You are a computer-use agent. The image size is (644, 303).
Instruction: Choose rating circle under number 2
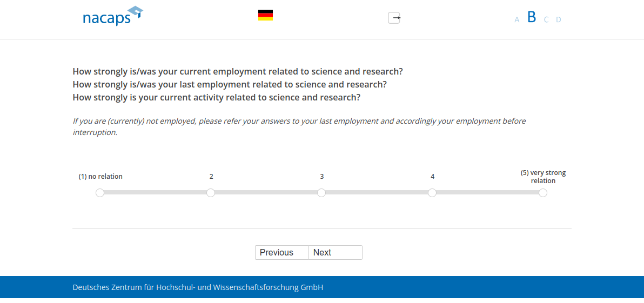[211, 193]
